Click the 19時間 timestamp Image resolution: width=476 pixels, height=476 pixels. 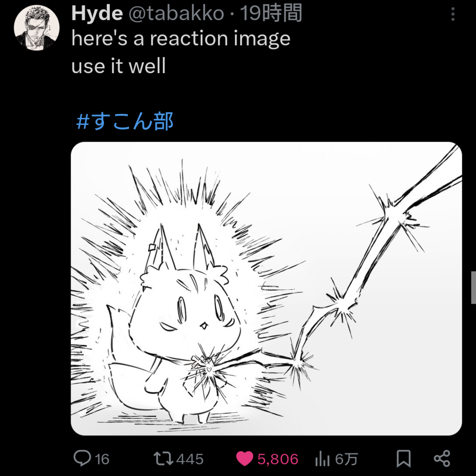(271, 13)
